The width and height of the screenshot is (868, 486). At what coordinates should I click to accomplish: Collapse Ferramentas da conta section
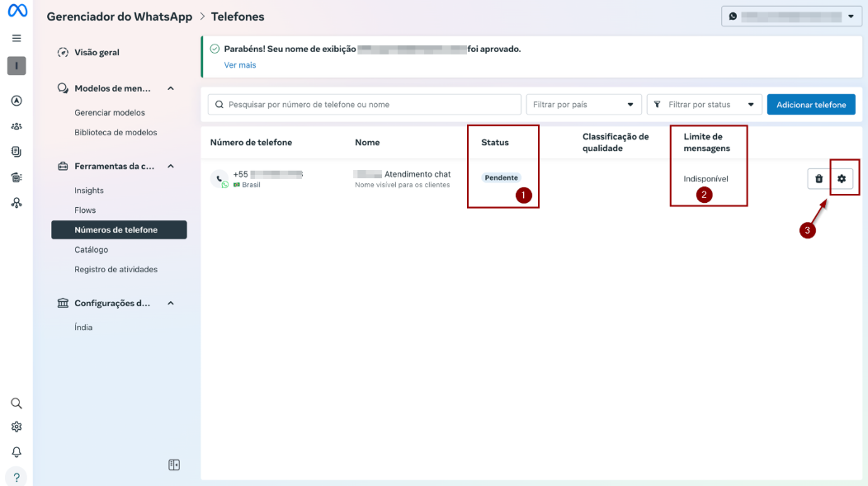click(171, 166)
